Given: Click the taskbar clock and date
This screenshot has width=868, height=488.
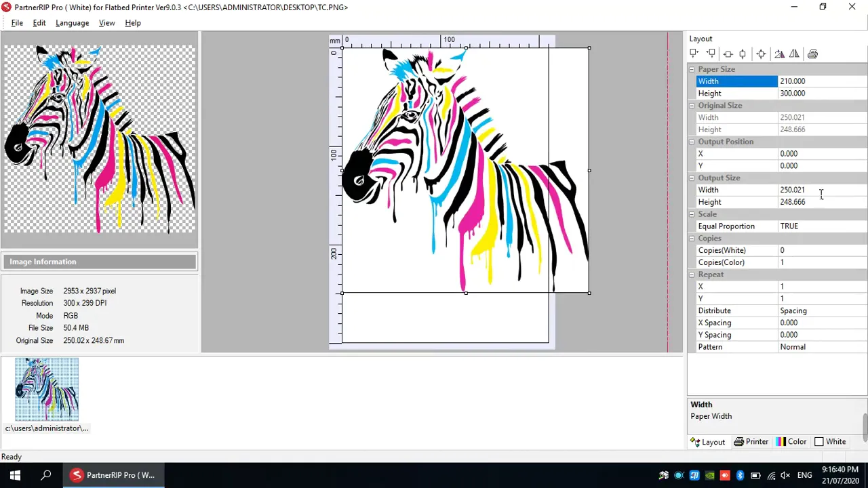Looking at the screenshot, I should point(840,475).
